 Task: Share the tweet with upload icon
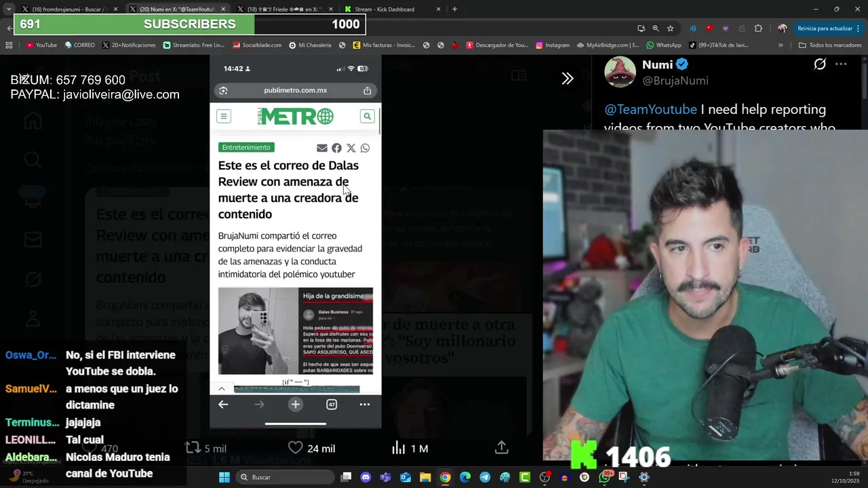pos(501,447)
